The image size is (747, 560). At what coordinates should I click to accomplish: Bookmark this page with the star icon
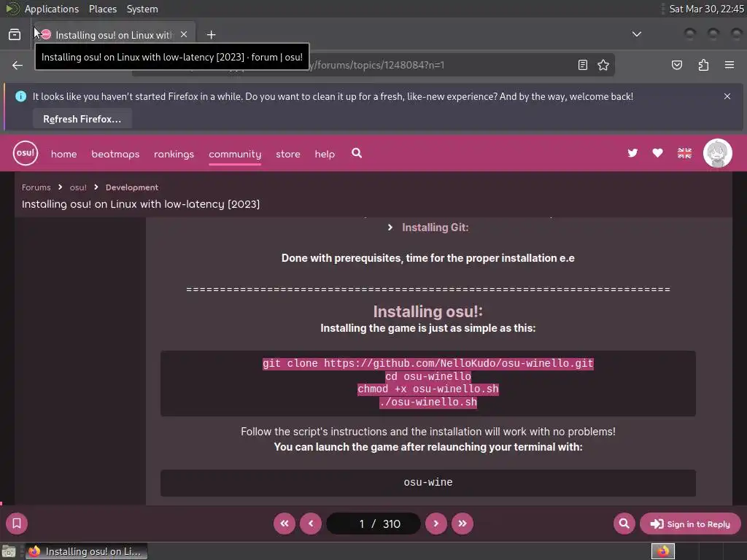pyautogui.click(x=603, y=65)
